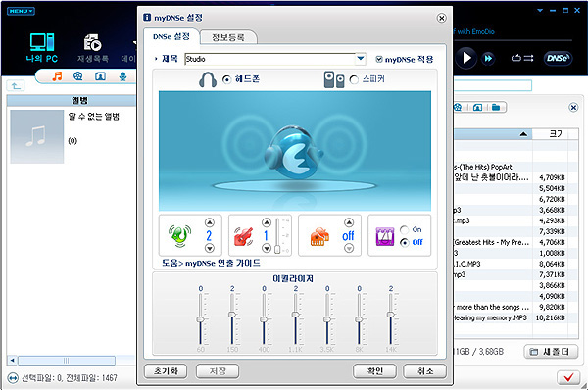
Task: Click the folder icon in device panel
Action: coord(496,107)
